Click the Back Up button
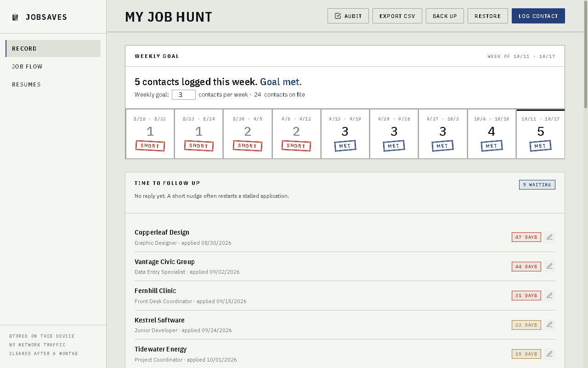The image size is (588, 368). click(x=445, y=16)
